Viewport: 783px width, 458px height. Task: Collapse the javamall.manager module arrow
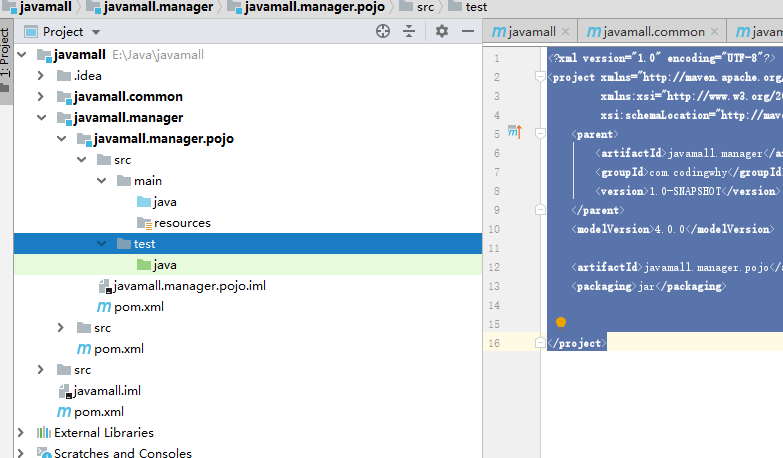point(41,117)
